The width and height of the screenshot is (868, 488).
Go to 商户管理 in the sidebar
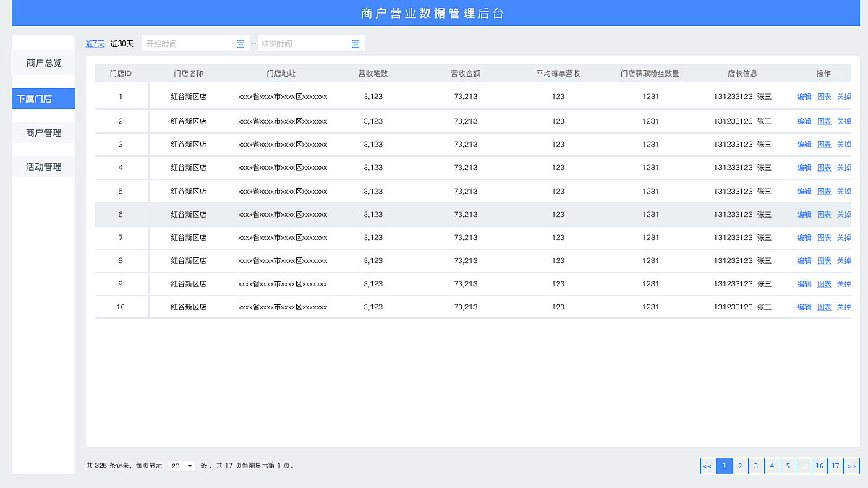(x=43, y=133)
